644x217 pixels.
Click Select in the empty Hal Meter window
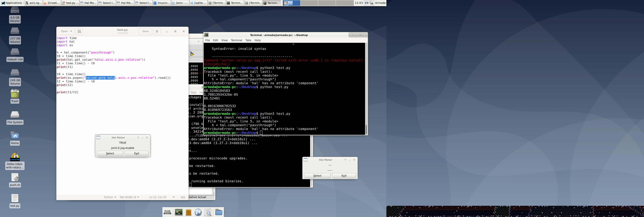317,176
